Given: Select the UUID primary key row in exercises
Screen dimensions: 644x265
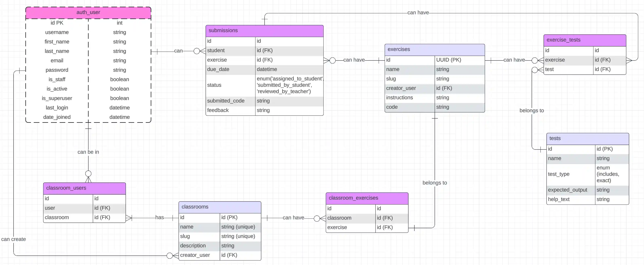Looking at the screenshot, I should point(449,60).
